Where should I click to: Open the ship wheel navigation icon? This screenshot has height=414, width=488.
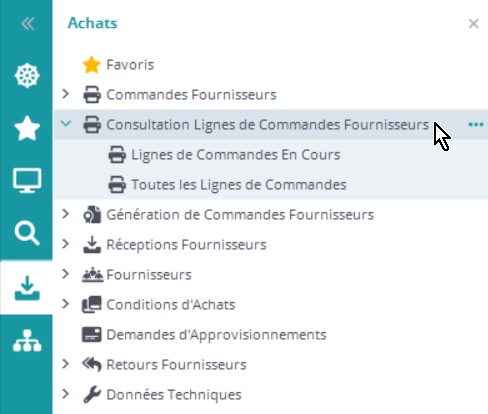[x=27, y=75]
